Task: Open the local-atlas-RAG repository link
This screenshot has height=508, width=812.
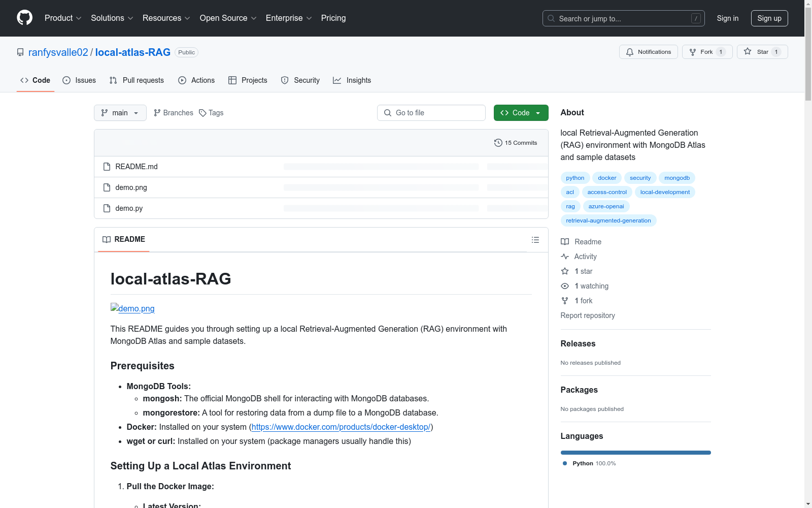Action: 133,52
